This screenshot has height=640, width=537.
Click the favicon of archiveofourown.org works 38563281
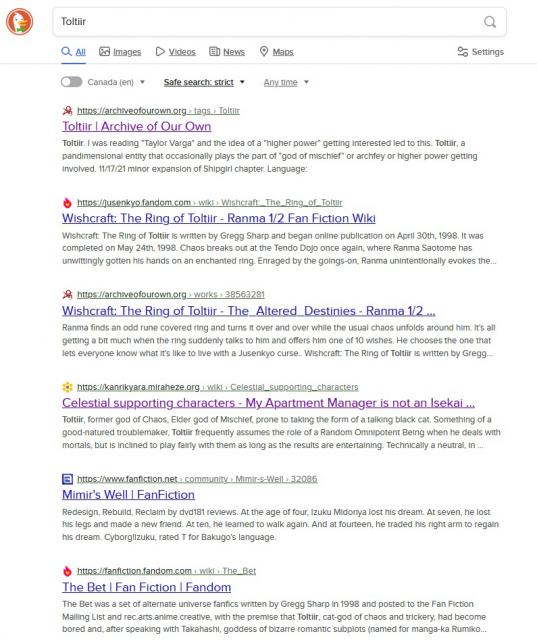67,294
